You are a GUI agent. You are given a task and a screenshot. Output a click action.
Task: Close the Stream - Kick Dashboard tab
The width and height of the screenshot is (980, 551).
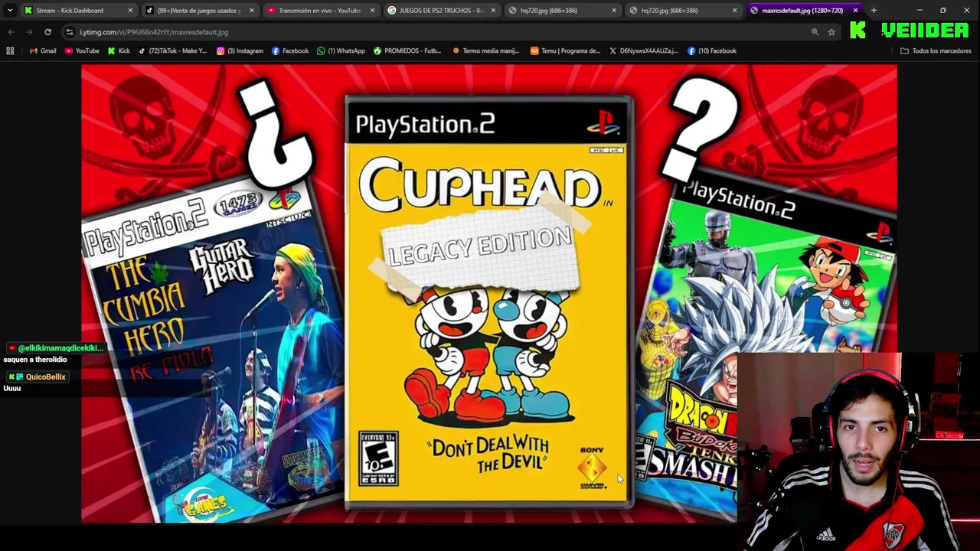coord(130,10)
